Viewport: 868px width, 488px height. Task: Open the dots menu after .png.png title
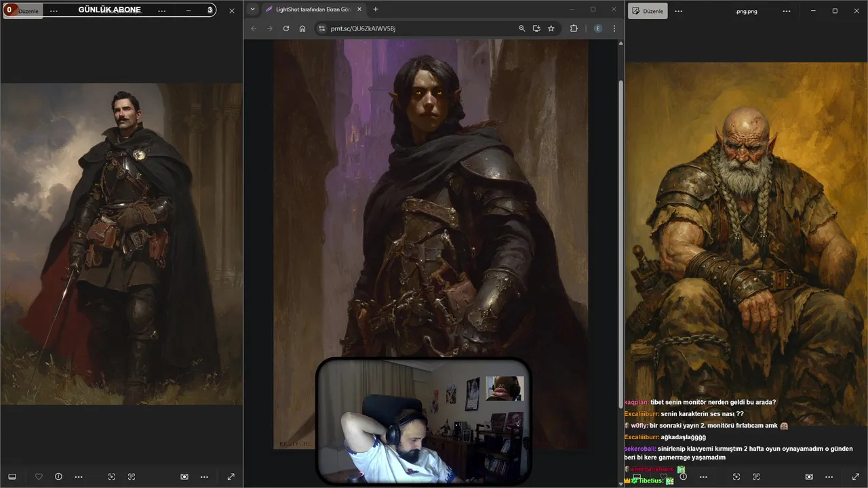(787, 11)
